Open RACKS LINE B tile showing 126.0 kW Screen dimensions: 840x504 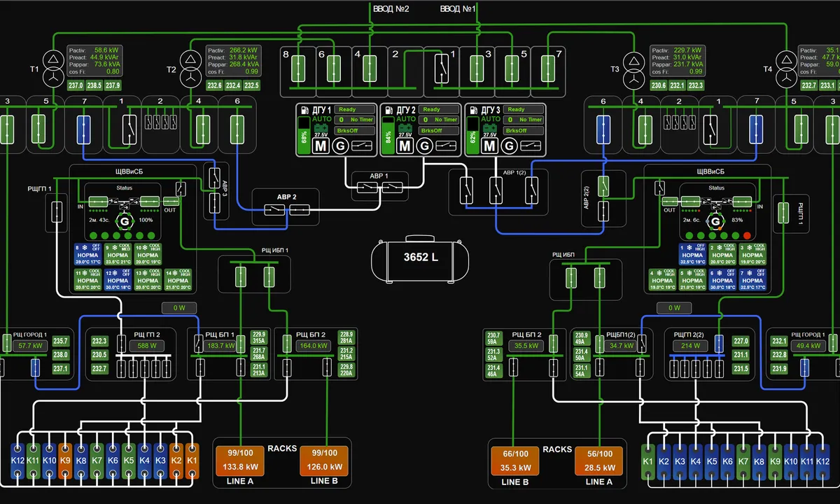[x=323, y=461]
